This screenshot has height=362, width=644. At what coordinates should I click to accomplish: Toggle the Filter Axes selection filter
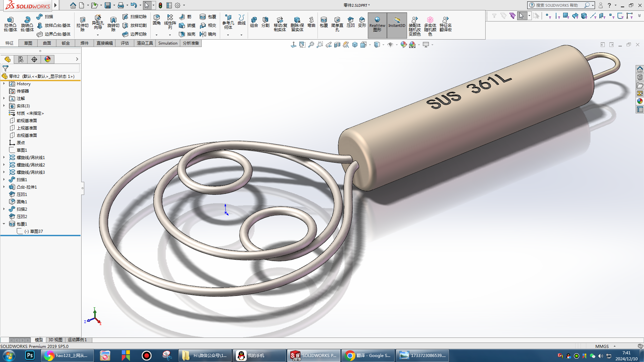[593, 16]
